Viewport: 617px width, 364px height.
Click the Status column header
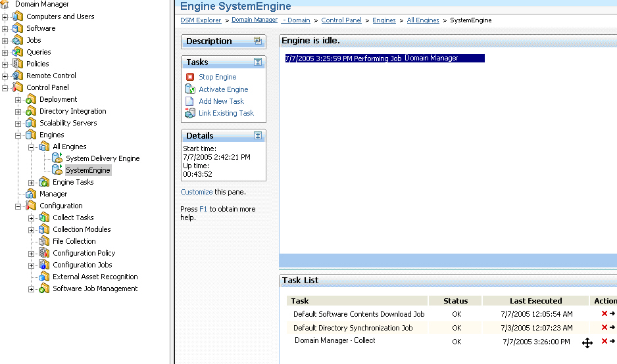point(455,301)
